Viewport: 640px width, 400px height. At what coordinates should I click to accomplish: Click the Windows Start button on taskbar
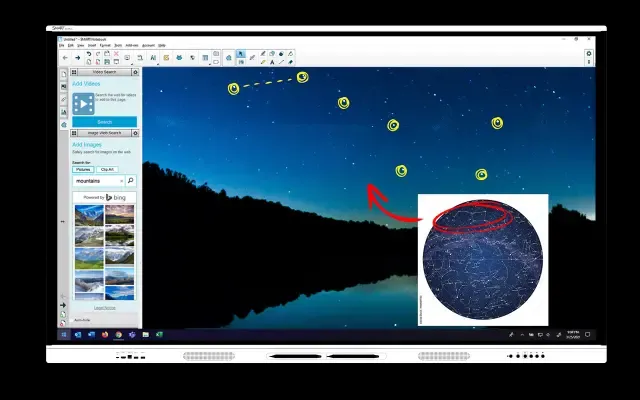click(64, 334)
